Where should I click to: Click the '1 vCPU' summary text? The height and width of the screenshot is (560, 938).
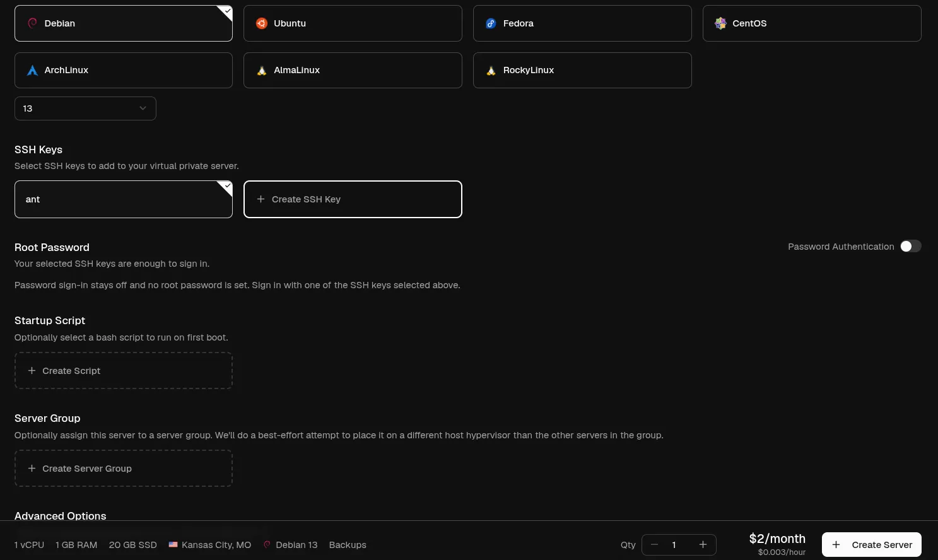[x=30, y=545]
